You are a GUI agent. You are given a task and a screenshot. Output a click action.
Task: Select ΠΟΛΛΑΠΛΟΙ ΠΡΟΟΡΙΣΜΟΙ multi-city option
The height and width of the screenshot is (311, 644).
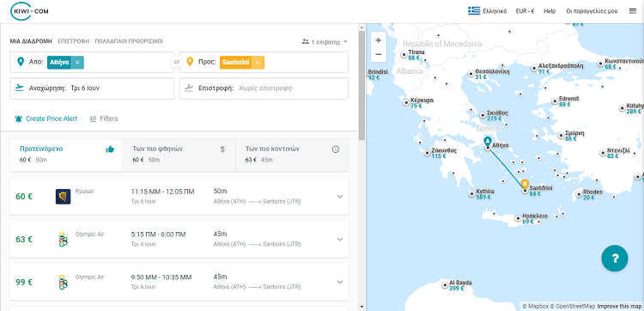click(x=129, y=41)
